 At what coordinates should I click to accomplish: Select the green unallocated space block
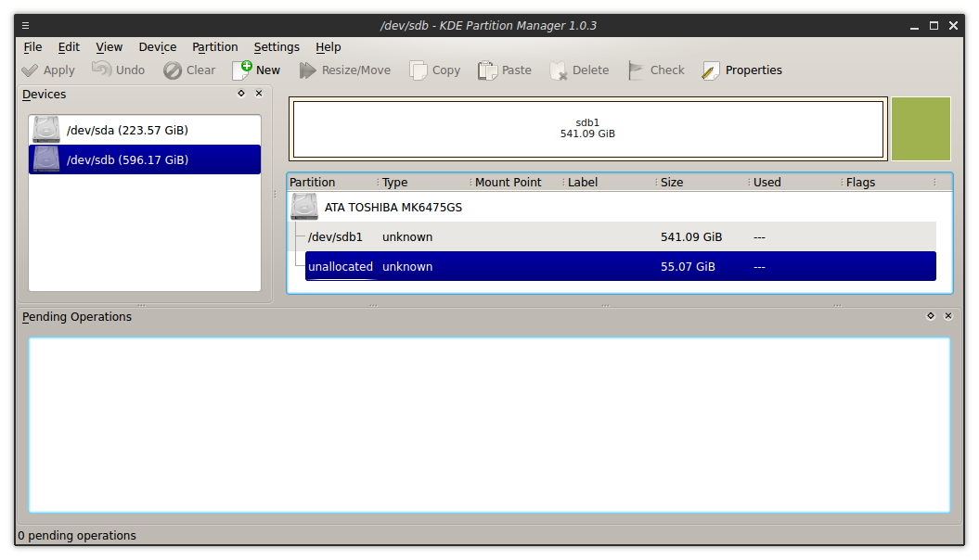[921, 129]
